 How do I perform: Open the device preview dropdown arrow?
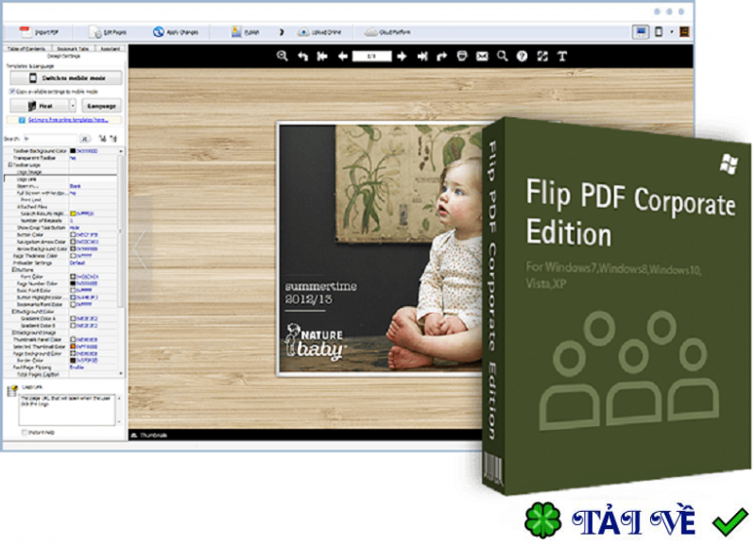pos(672,32)
